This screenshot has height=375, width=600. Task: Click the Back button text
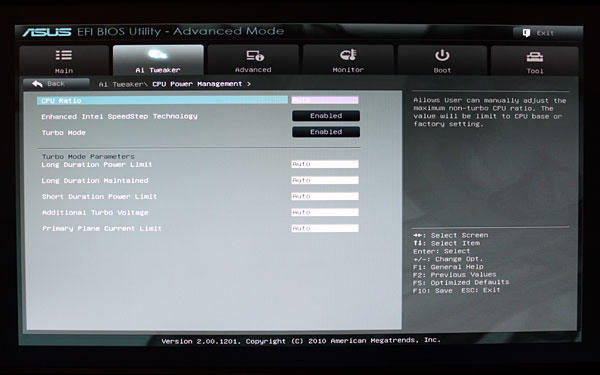tap(56, 83)
